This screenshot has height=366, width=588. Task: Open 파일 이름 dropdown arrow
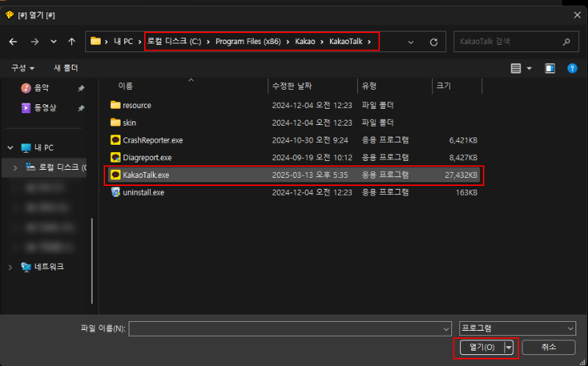coord(446,329)
